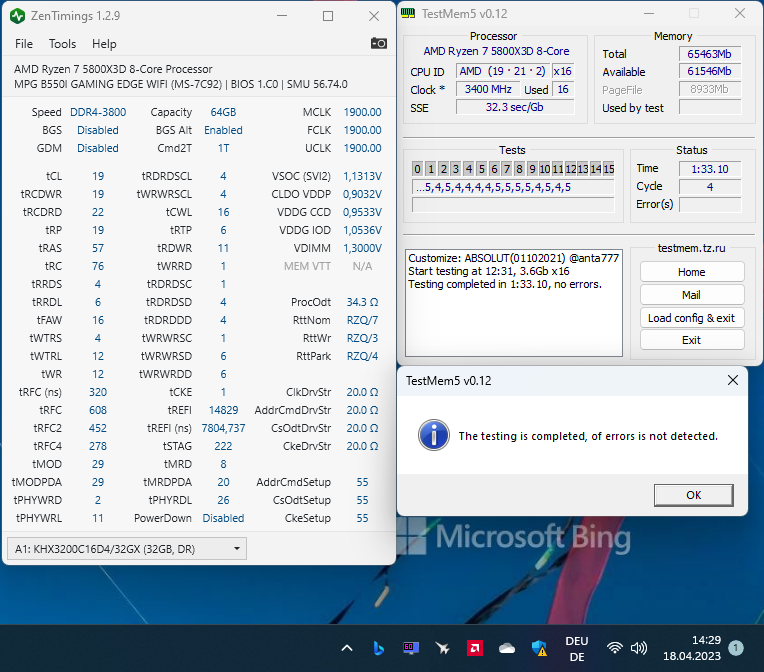The height and width of the screenshot is (672, 764).
Task: Expand the memory module A1 dropdown
Action: coord(127,549)
